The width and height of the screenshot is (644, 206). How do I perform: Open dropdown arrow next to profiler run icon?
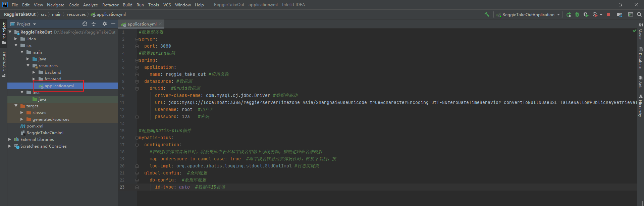coord(601,15)
